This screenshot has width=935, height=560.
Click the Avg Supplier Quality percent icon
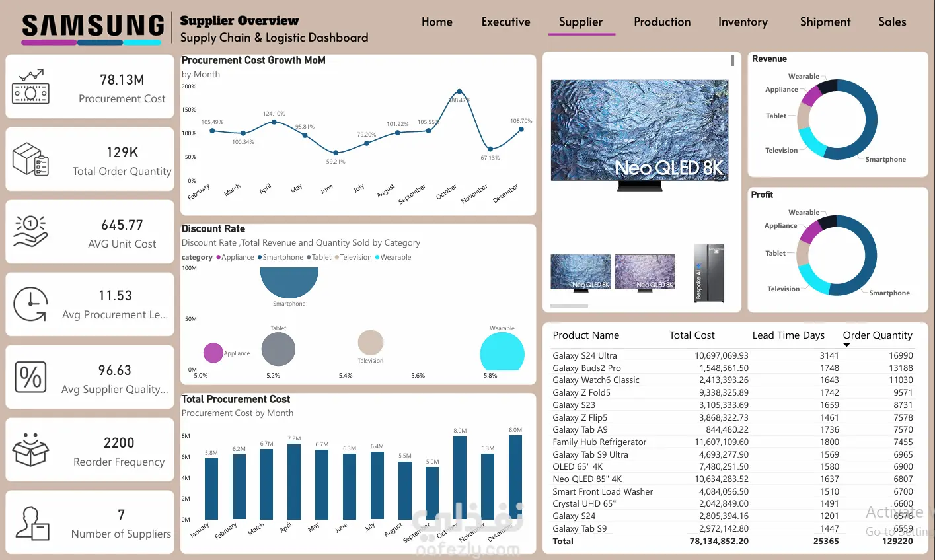pos(30,377)
